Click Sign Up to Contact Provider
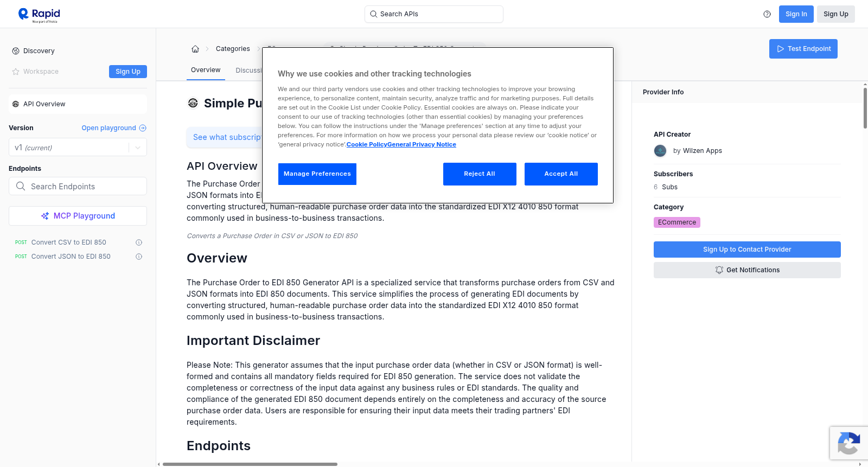The width and height of the screenshot is (868, 467). coord(747,250)
